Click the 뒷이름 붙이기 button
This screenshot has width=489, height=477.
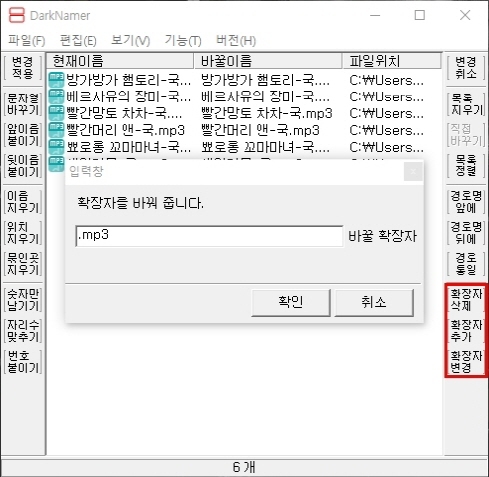pyautogui.click(x=23, y=166)
